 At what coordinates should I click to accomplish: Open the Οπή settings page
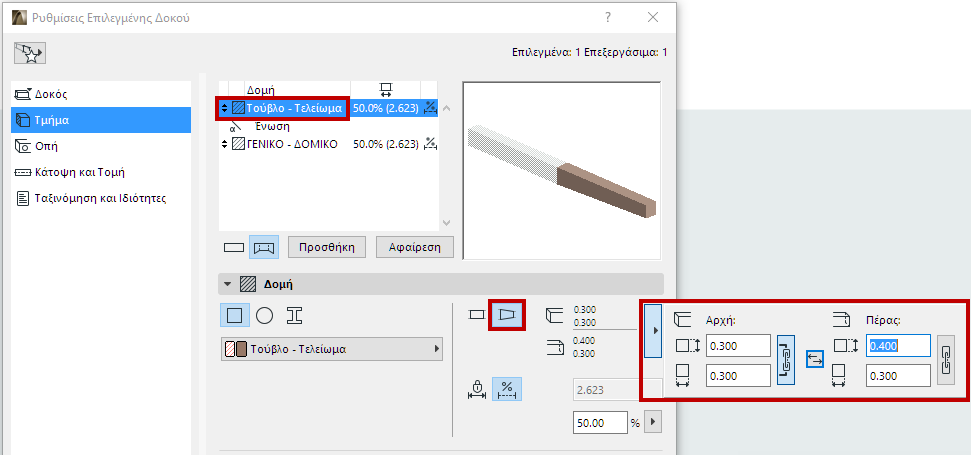(x=101, y=146)
